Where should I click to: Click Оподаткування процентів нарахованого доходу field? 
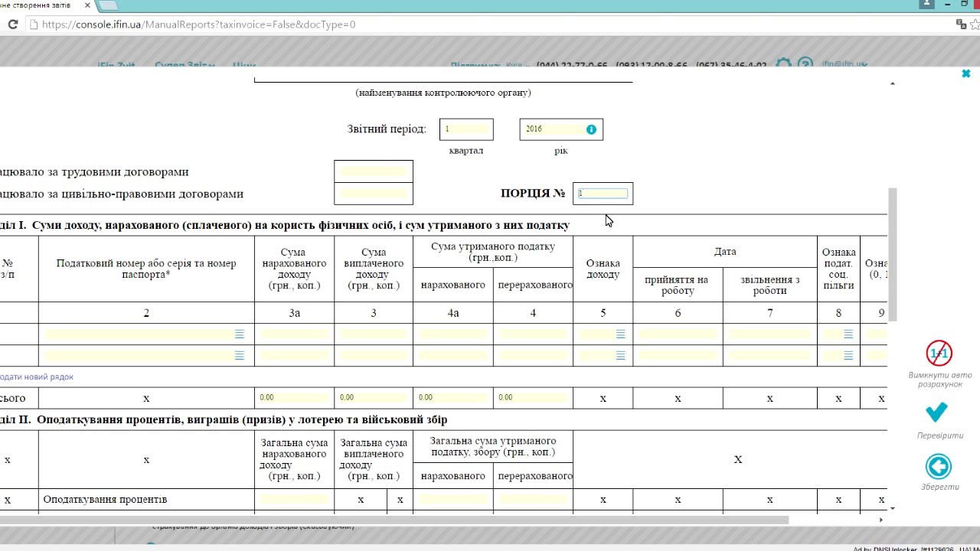click(x=294, y=499)
